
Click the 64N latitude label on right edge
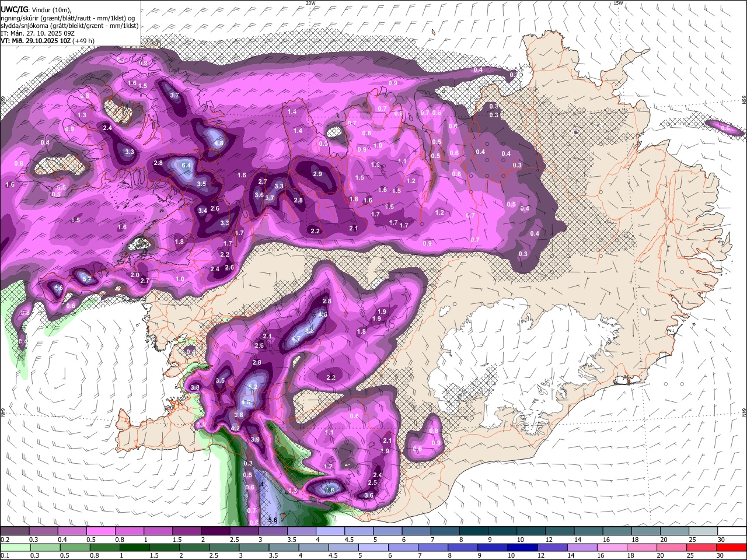744,412
